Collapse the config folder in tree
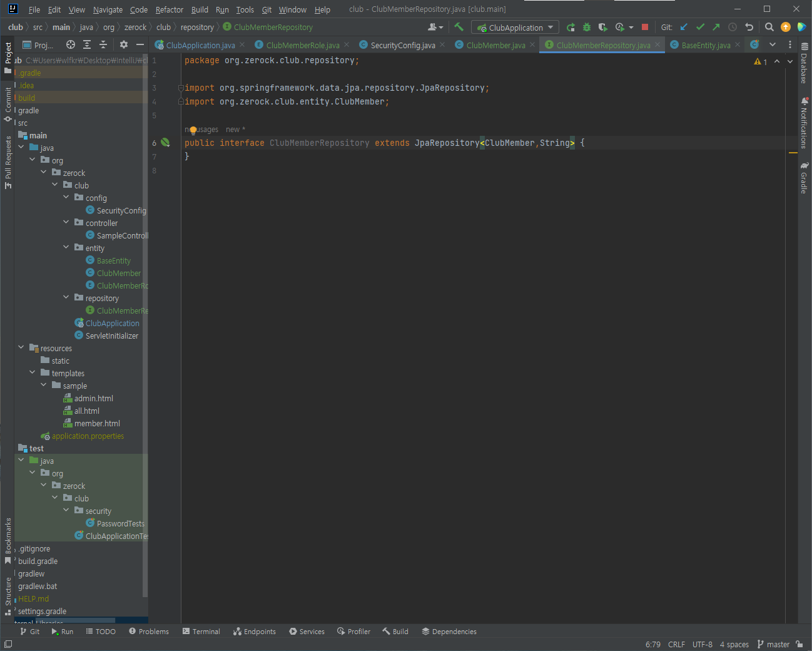This screenshot has width=812, height=651. [x=66, y=197]
